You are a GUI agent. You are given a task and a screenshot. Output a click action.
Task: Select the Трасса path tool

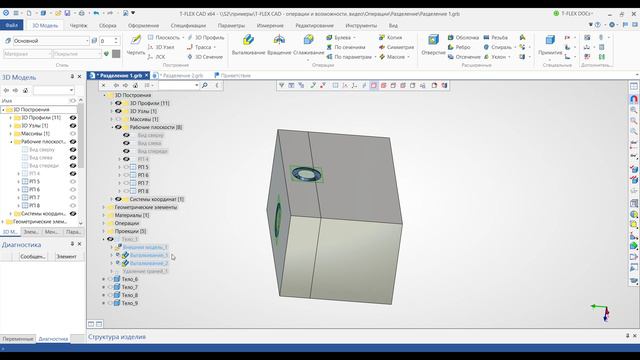pos(199,47)
